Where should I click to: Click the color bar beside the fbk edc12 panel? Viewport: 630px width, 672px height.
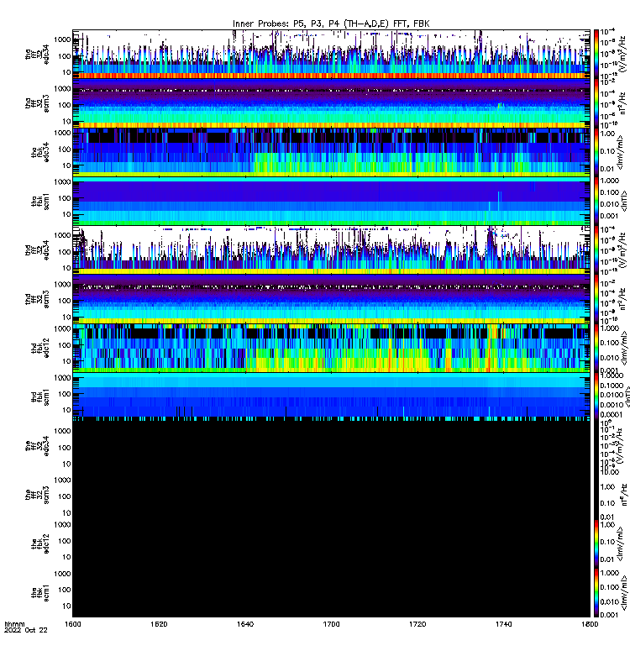(596, 543)
